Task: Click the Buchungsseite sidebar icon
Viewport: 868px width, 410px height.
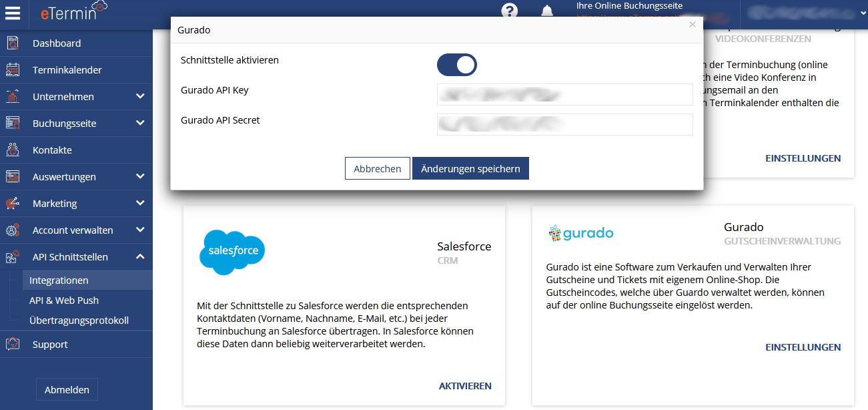Action: tap(13, 124)
